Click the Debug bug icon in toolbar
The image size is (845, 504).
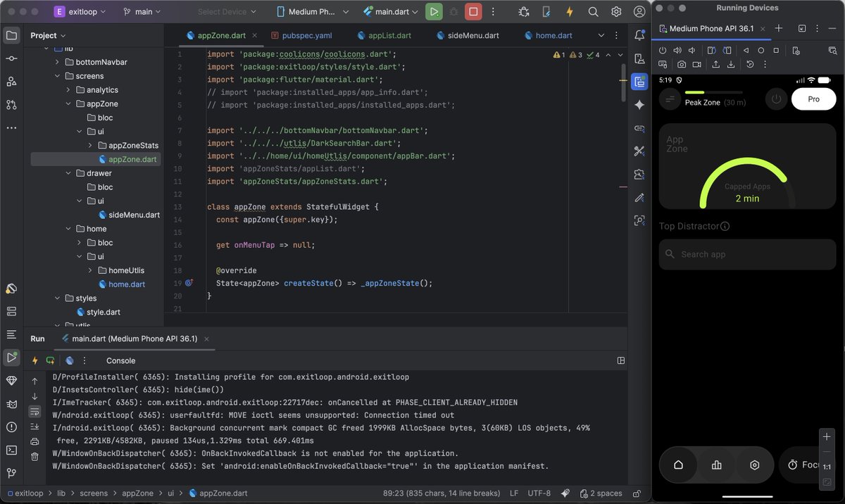tap(453, 12)
